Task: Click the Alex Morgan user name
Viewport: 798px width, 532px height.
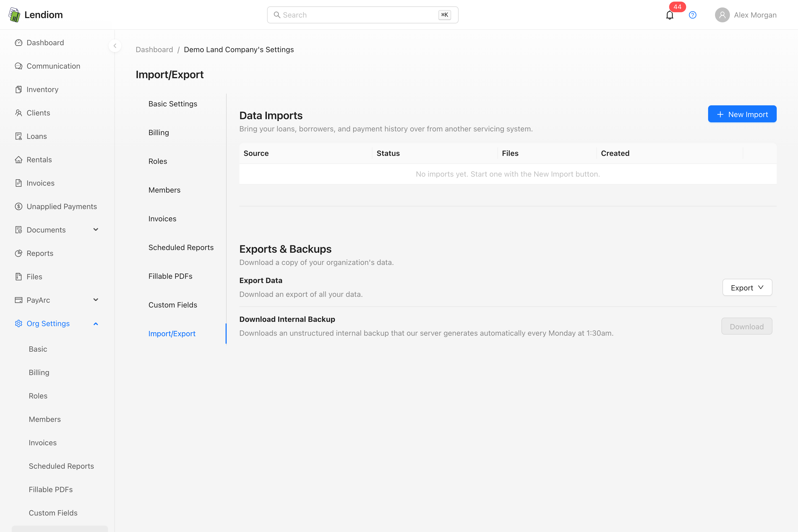Action: pos(755,15)
